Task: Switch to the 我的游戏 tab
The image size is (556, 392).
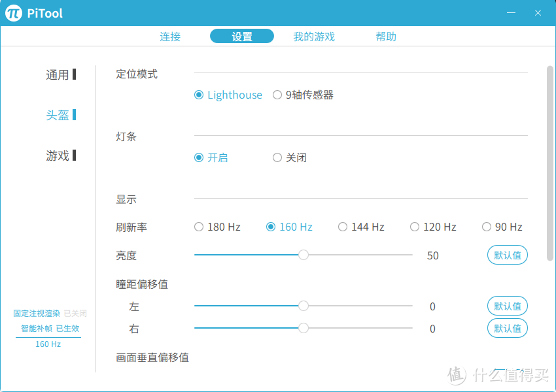Action: (314, 37)
